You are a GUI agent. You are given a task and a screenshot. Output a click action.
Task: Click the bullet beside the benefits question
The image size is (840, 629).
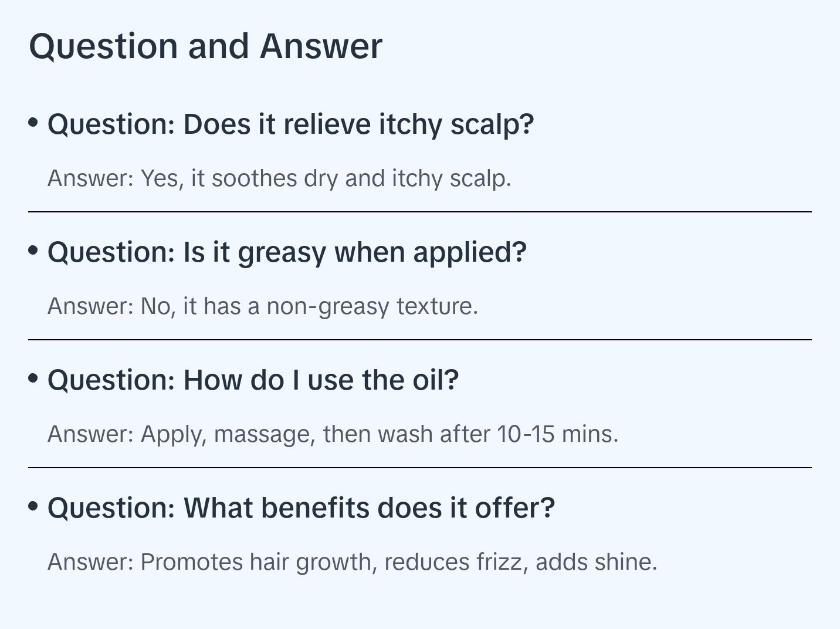33,506
